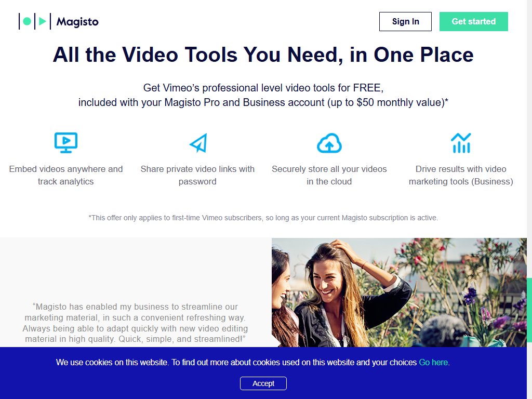
Task: Click the Magisto testimonial quote
Action: (135, 323)
